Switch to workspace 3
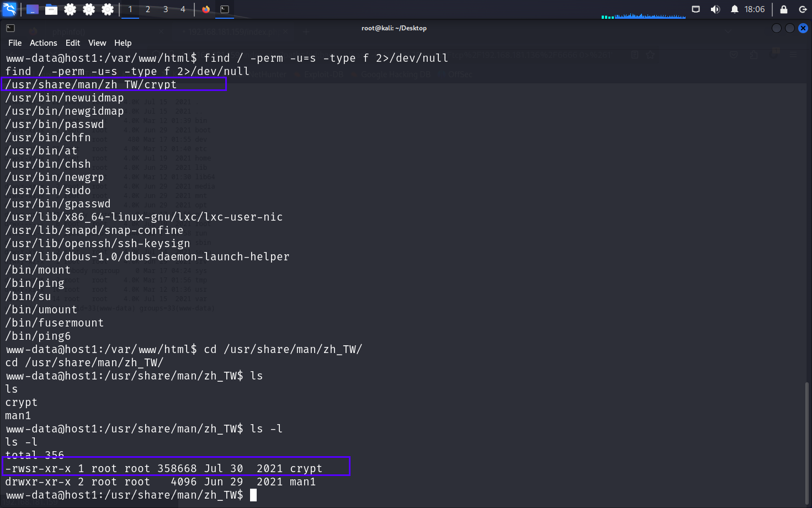The width and height of the screenshot is (812, 508). 166,9
